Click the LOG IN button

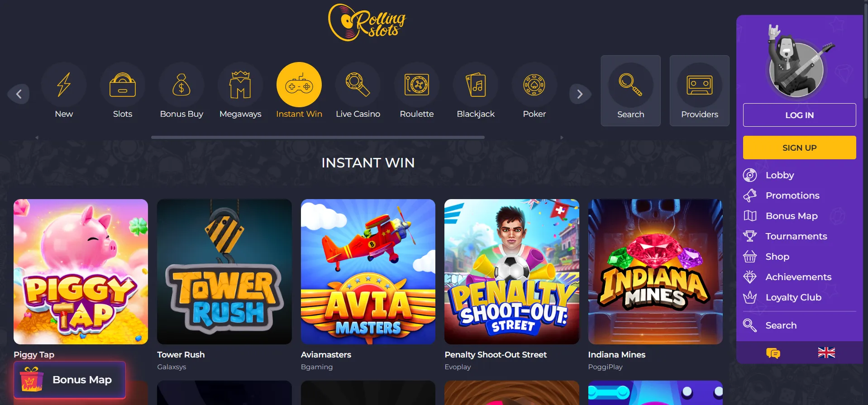click(799, 115)
